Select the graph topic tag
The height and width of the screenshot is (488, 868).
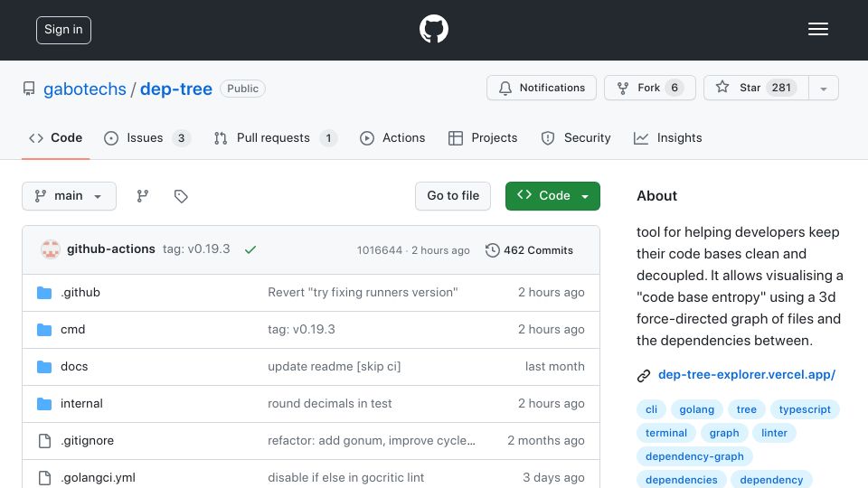click(x=724, y=433)
